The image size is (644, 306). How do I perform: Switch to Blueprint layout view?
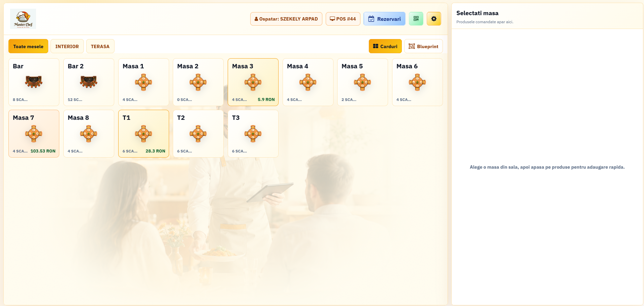point(423,46)
